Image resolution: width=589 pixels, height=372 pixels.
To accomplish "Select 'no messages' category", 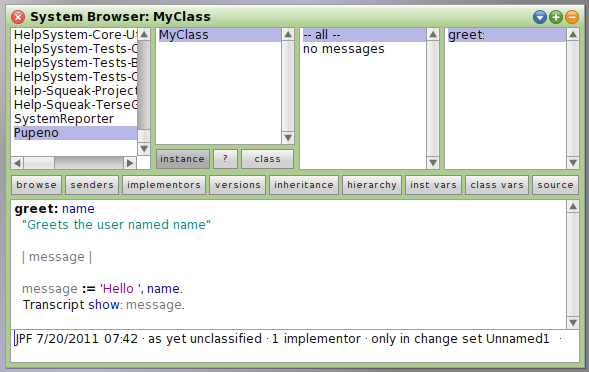I will tap(364, 49).
